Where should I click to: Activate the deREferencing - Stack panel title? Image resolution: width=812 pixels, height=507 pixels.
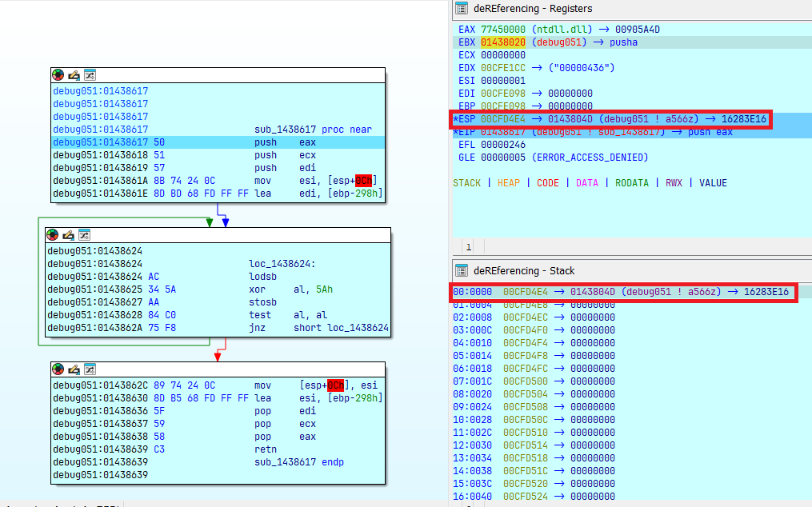tap(526, 271)
